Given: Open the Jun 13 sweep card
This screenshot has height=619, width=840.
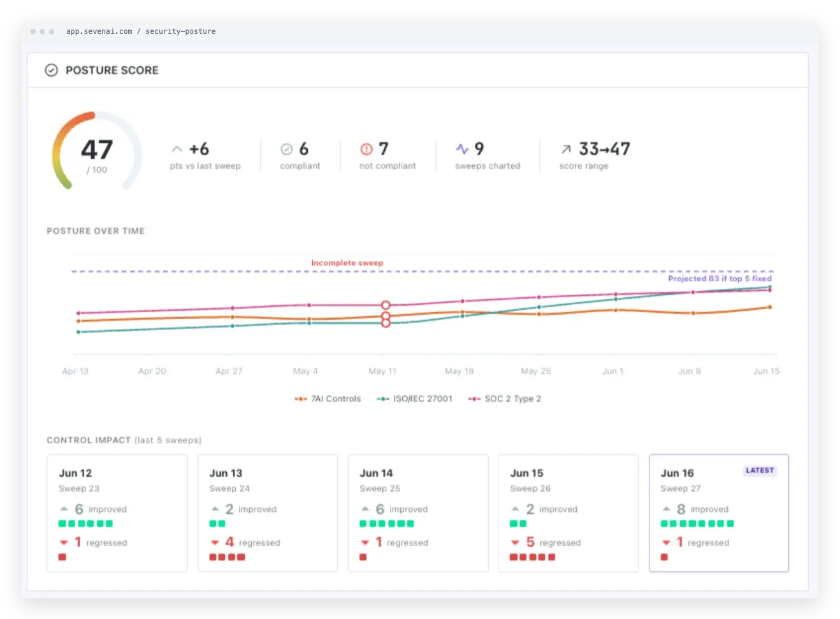Looking at the screenshot, I should [x=268, y=513].
